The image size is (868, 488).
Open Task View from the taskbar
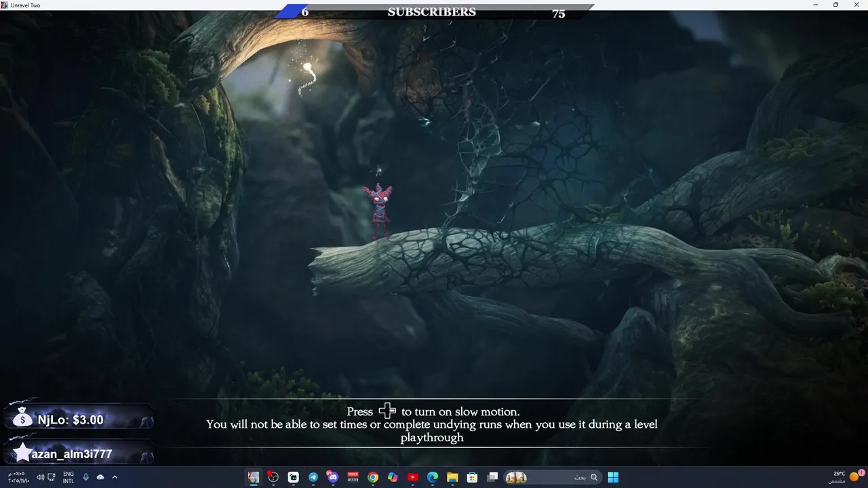[492, 477]
